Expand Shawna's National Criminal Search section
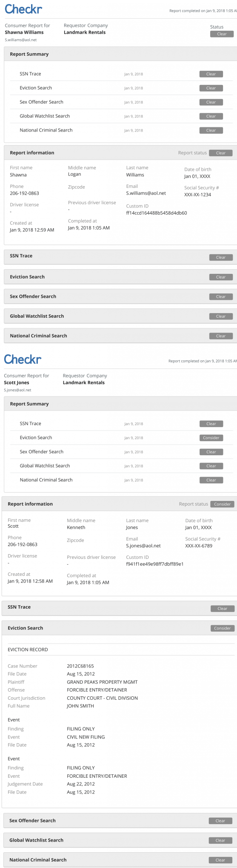 [120, 336]
